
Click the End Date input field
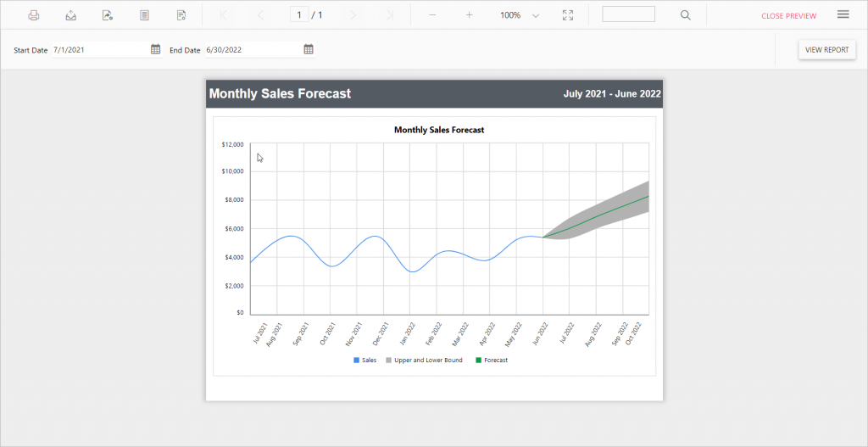pyautogui.click(x=253, y=50)
